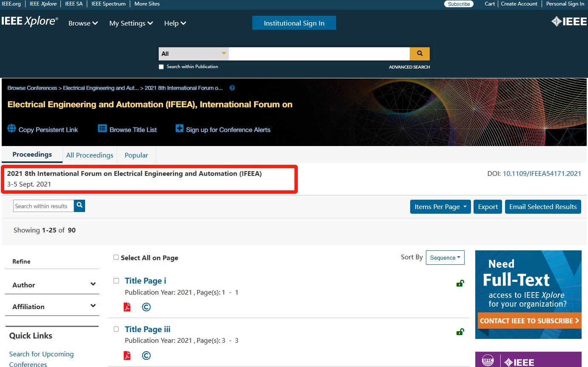This screenshot has height=367, width=588.
Task: Click the Browse Title List icon
Action: 102,129
